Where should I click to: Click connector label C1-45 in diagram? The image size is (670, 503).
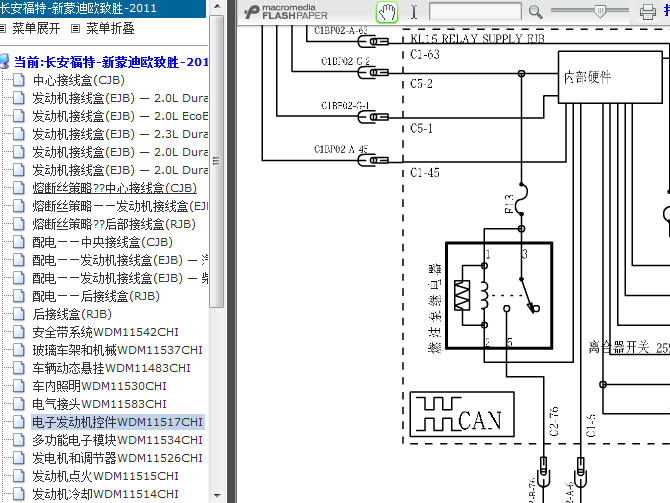point(425,173)
